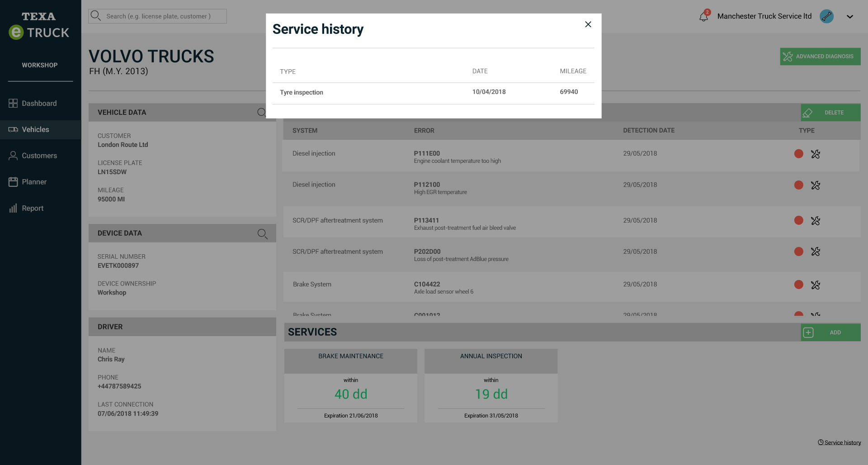Viewport: 868px width, 465px height.
Task: Click the Report bar chart icon
Action: (13, 208)
